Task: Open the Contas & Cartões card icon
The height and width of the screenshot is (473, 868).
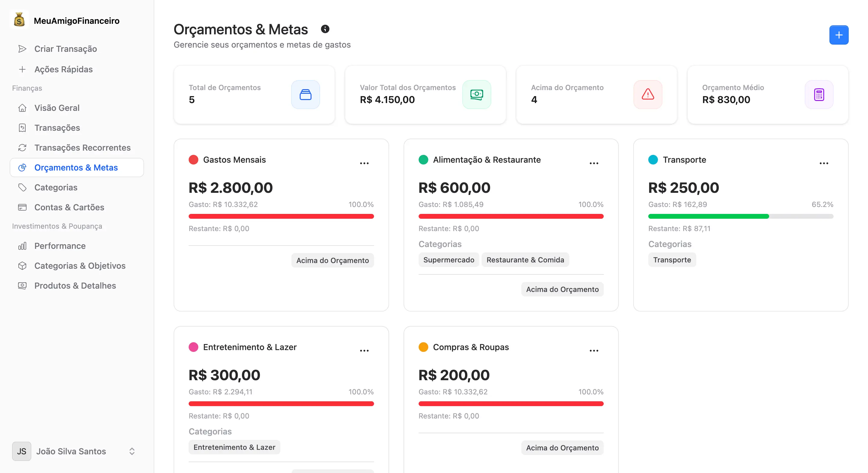Action: [22, 207]
